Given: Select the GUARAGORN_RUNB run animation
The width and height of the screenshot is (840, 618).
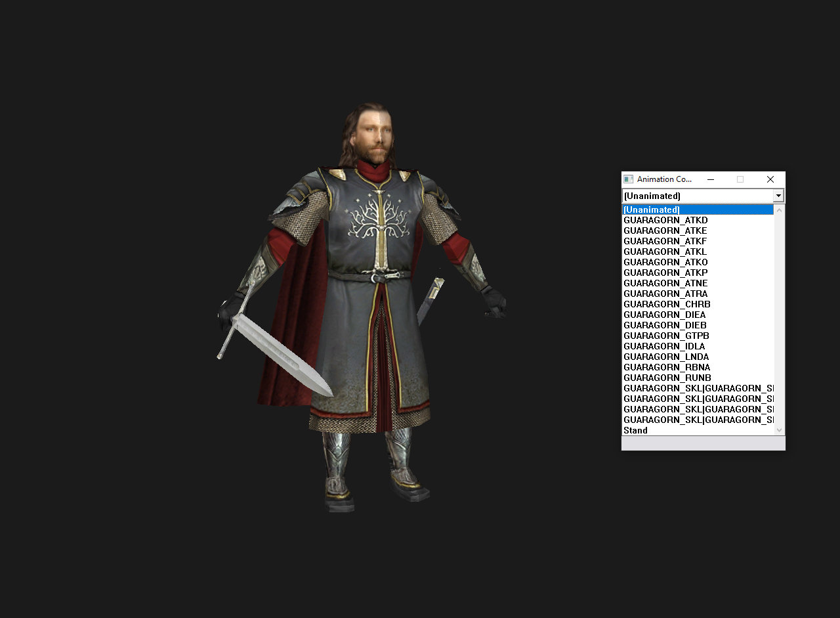Looking at the screenshot, I should (698, 378).
